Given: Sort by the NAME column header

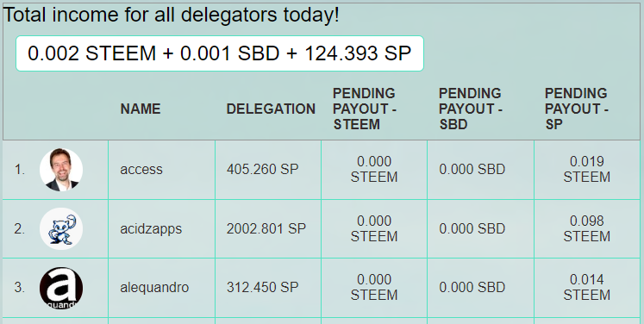Looking at the screenshot, I should (140, 109).
